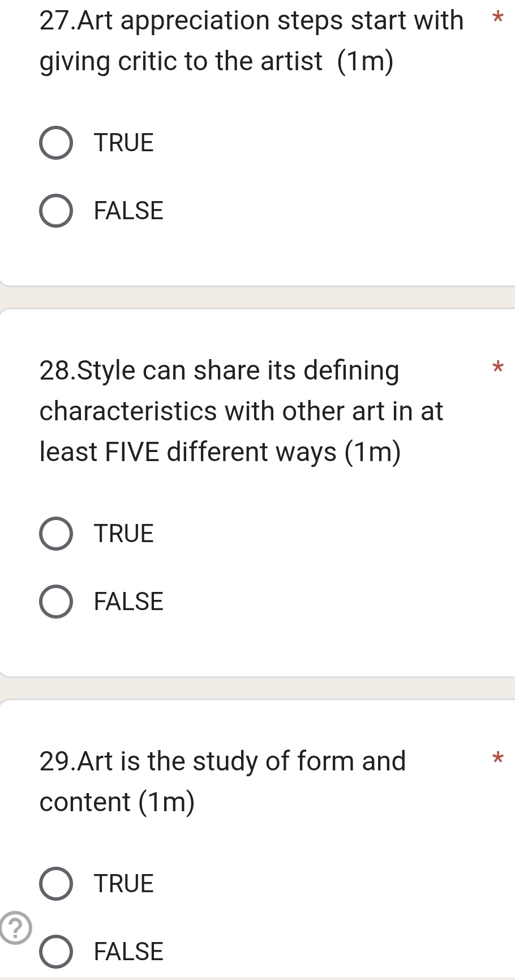The height and width of the screenshot is (980, 515).
Task: Click the TRUE label text under question 27
Action: click(124, 143)
